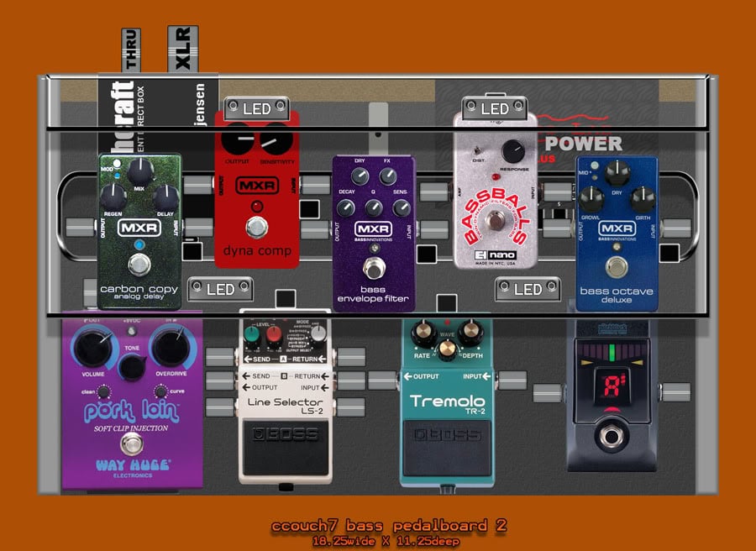
Task: Turn the Bassballs Response knob
Action: (513, 151)
